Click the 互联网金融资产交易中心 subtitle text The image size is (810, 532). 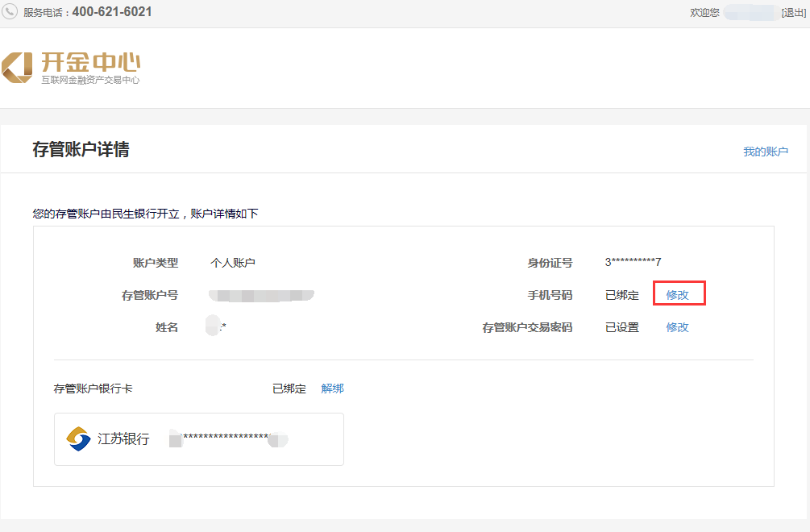[90, 81]
